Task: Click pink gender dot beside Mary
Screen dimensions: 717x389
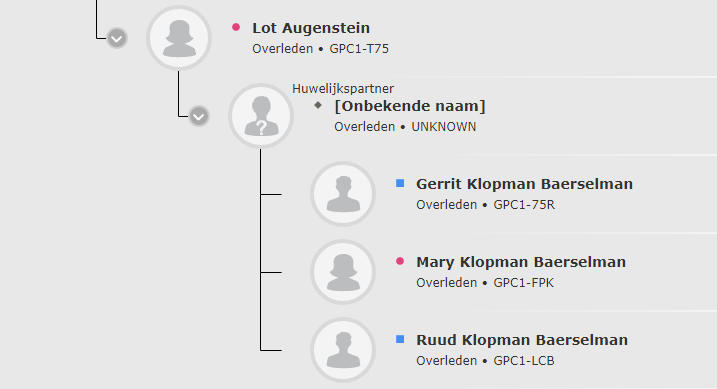Action: point(400,261)
